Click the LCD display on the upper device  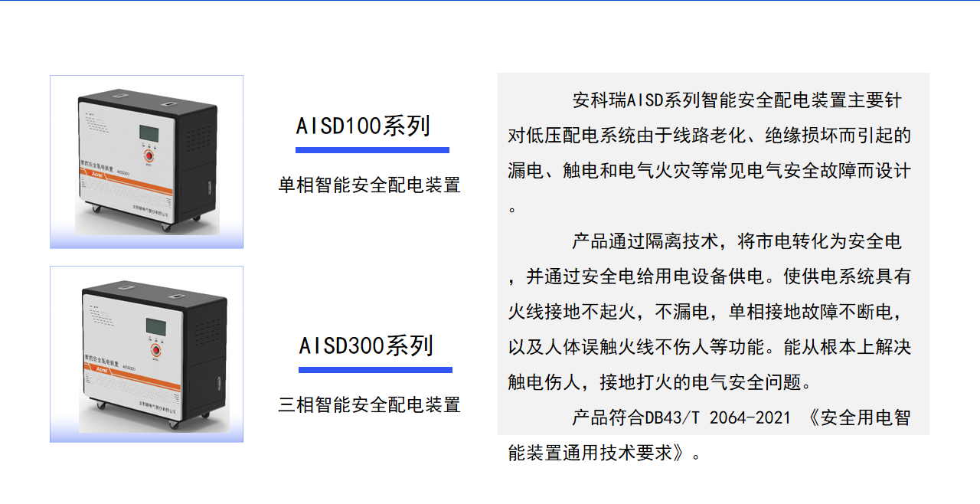(x=150, y=132)
